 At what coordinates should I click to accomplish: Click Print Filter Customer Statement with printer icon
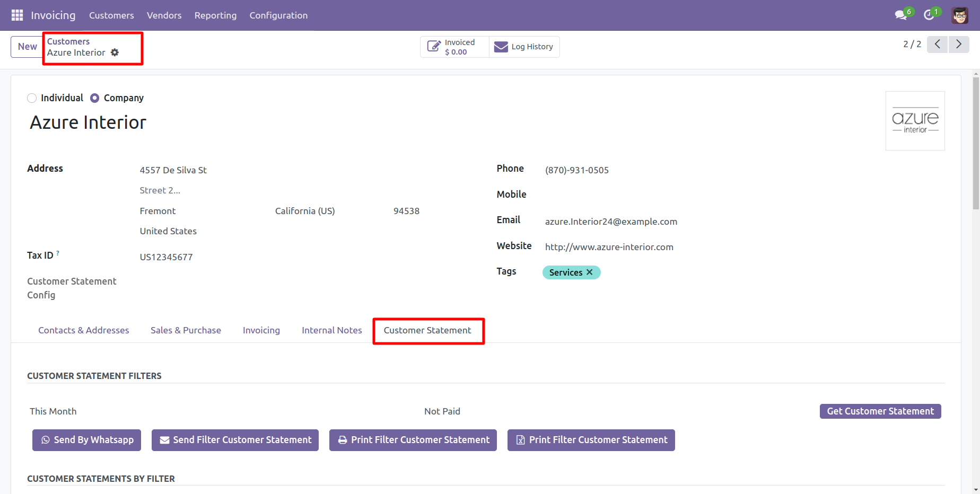(413, 440)
